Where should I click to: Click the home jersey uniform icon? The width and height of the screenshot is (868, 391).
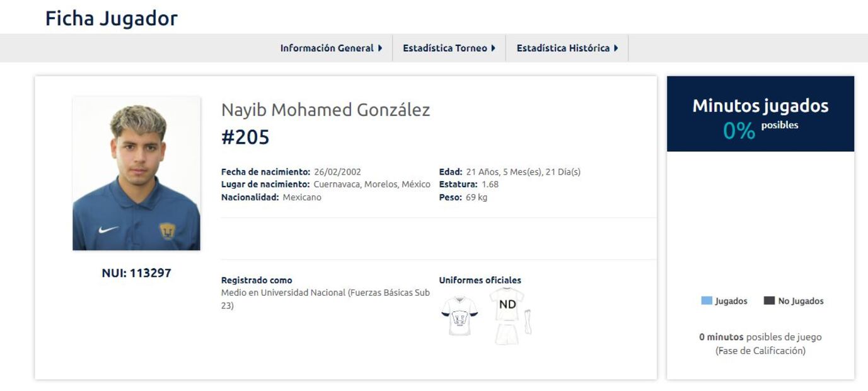click(459, 315)
